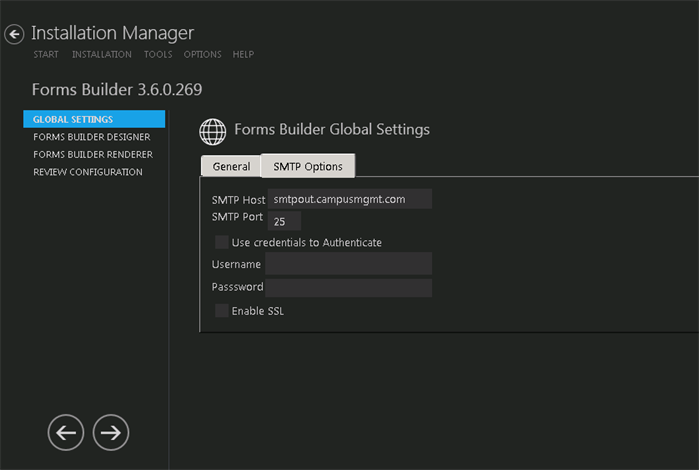699x470 pixels.
Task: Open the START menu
Action: click(x=46, y=54)
